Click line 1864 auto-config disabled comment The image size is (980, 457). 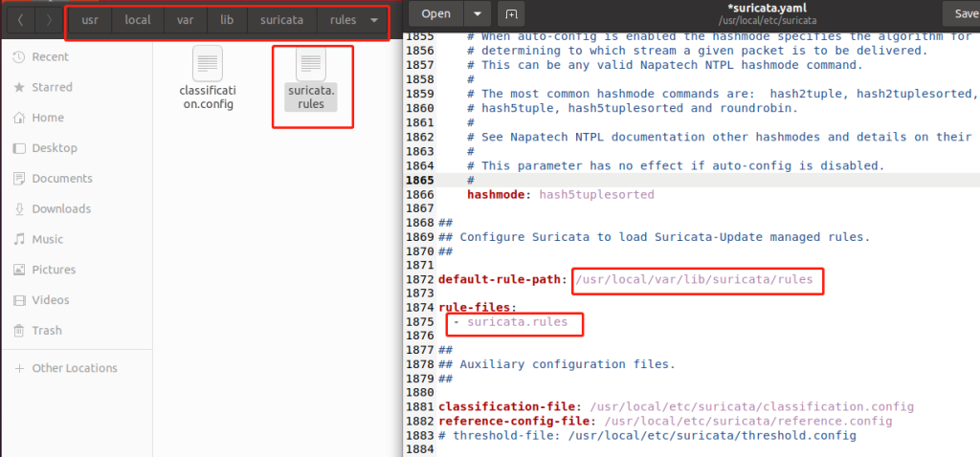tap(677, 166)
